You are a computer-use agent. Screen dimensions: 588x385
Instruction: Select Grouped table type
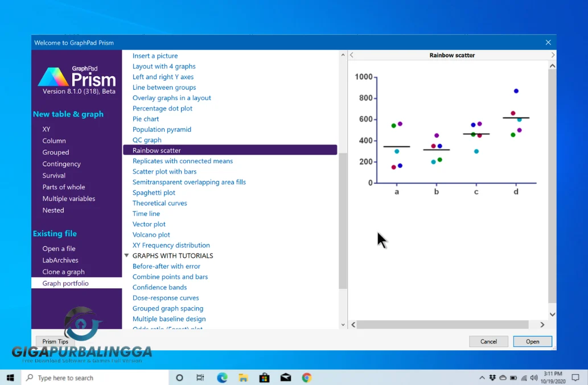pos(56,152)
